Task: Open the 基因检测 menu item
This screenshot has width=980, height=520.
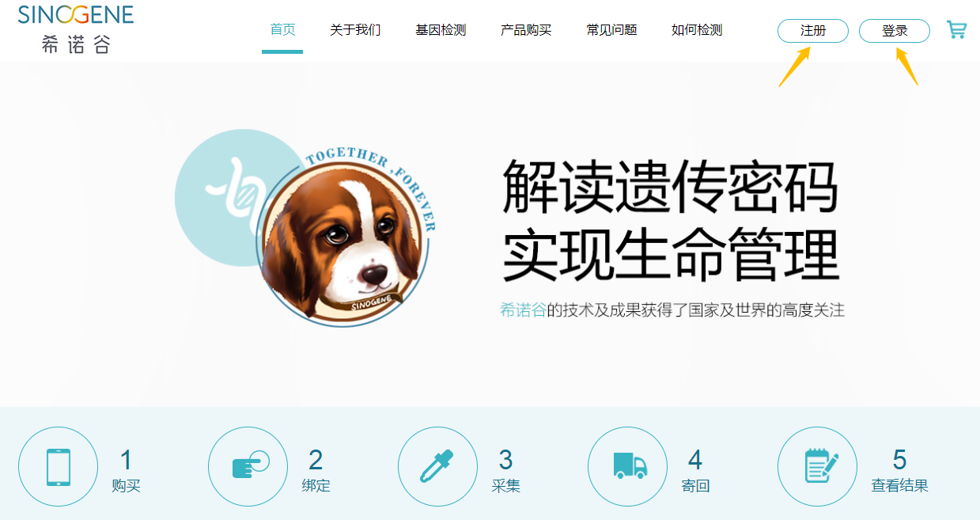Action: (441, 30)
